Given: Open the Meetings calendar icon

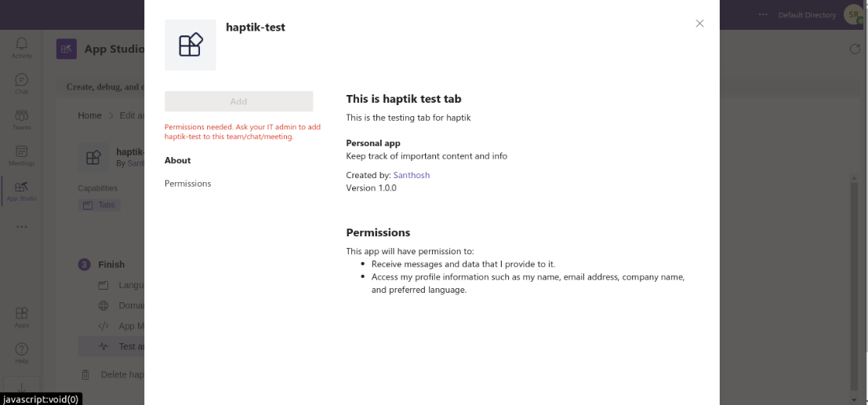Looking at the screenshot, I should tap(22, 155).
